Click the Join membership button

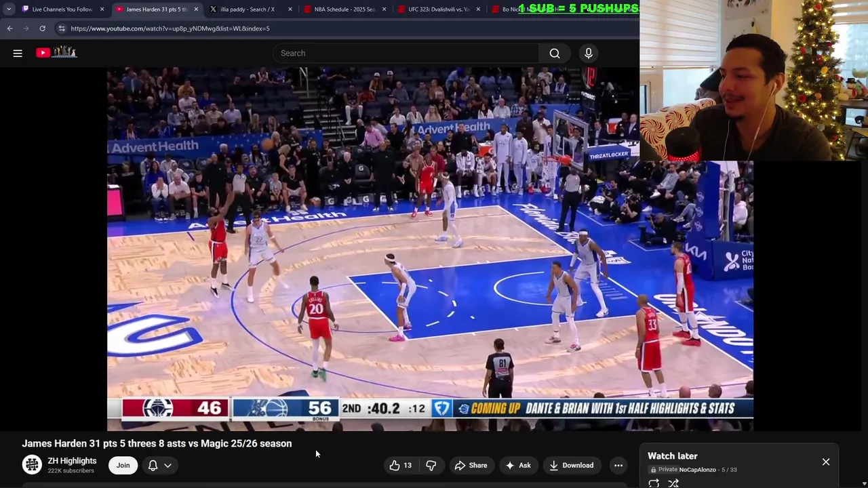tap(123, 465)
